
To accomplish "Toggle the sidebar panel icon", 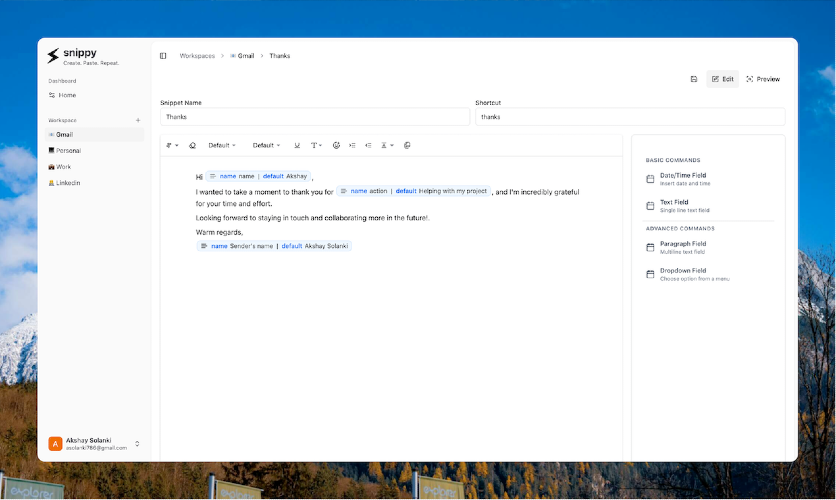I will click(x=163, y=56).
